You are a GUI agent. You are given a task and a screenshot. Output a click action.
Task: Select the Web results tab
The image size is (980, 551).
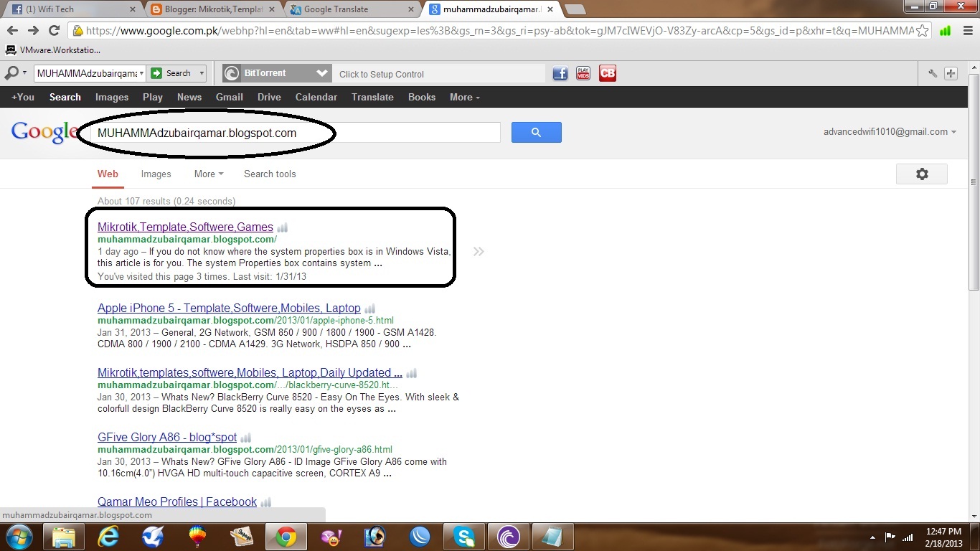(x=108, y=174)
